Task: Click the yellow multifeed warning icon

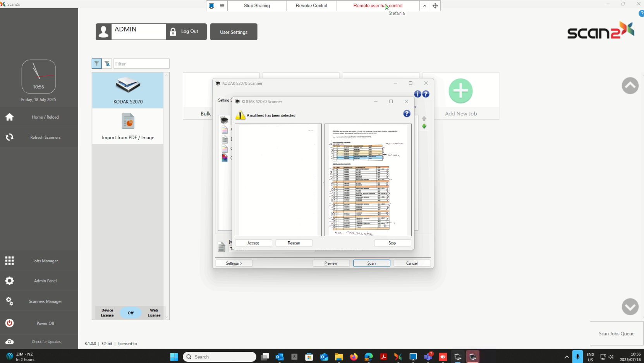Action: click(x=240, y=115)
